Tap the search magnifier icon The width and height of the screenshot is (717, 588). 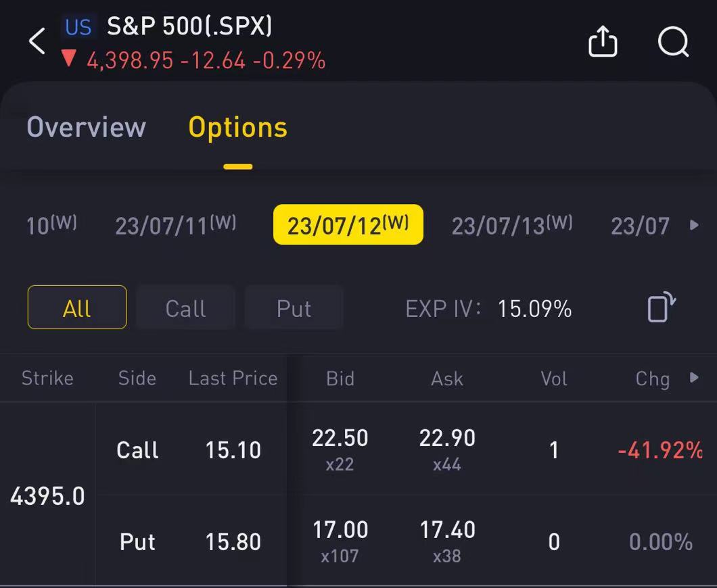(x=673, y=43)
